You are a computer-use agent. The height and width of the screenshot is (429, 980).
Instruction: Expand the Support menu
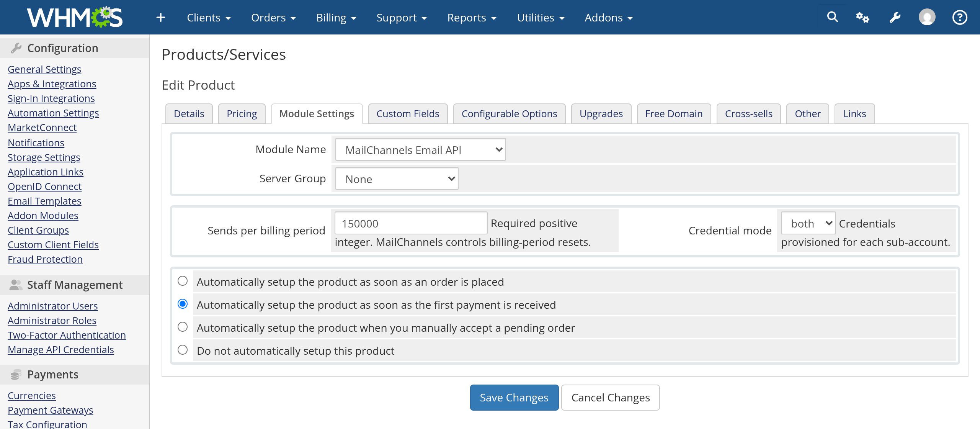(x=402, y=18)
